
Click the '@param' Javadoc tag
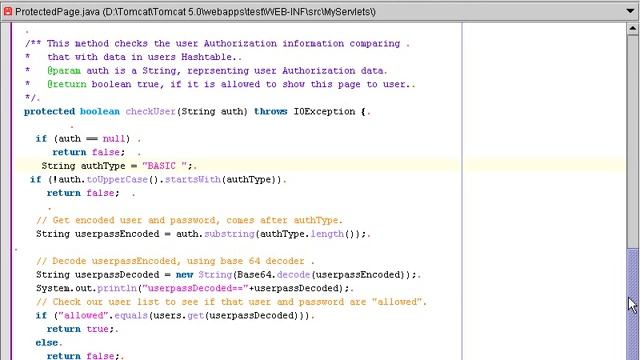[x=64, y=71]
